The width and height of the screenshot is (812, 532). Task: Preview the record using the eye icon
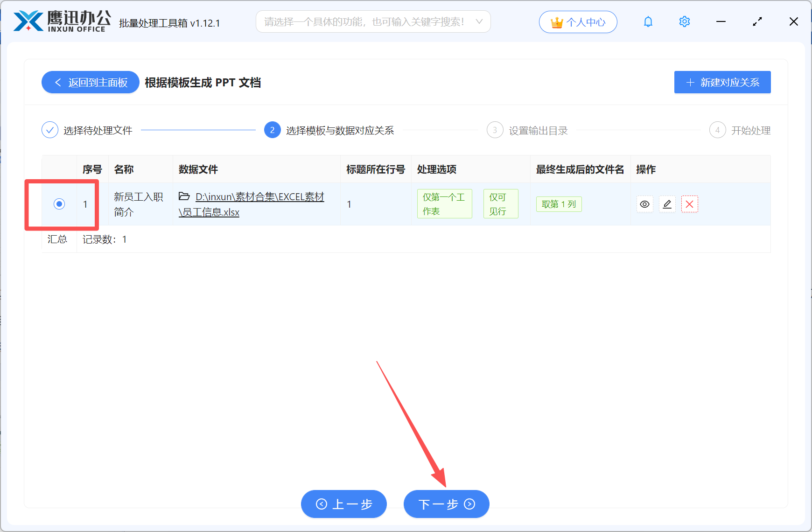(x=644, y=204)
